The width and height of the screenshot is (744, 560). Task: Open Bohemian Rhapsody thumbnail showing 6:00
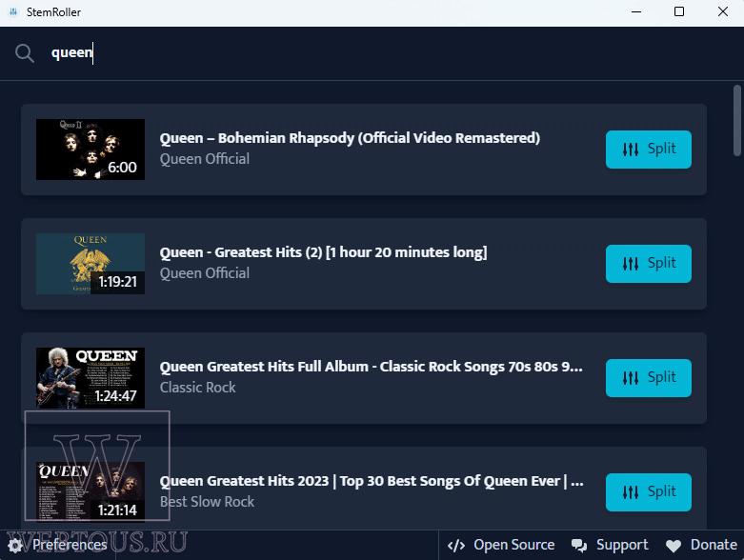coord(90,150)
